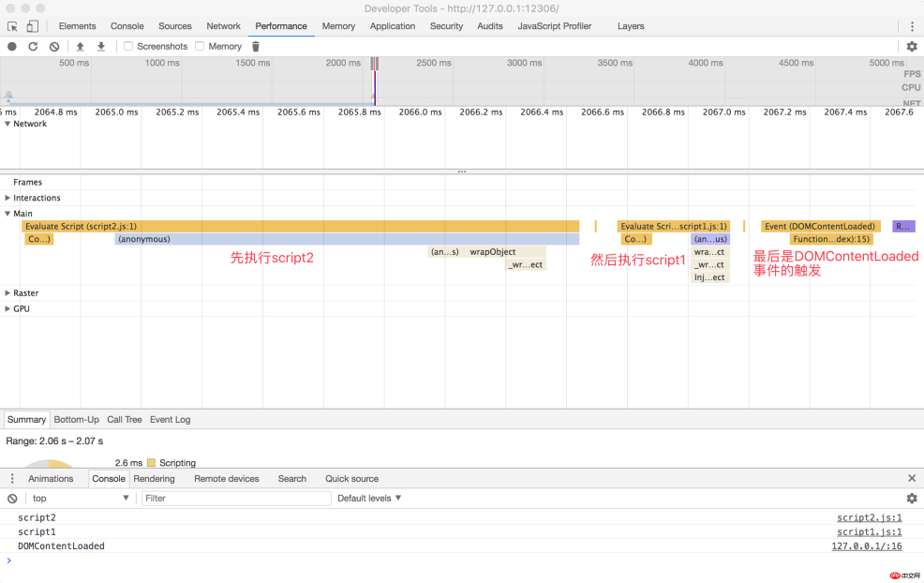Image resolution: width=924 pixels, height=583 pixels.
Task: Open the script2.js:1 source link
Action: 869,517
